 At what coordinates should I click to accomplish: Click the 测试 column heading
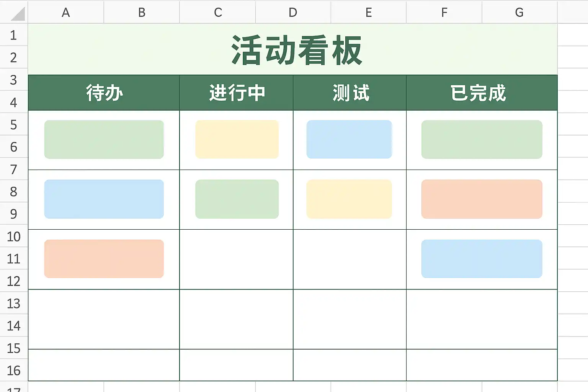click(350, 93)
